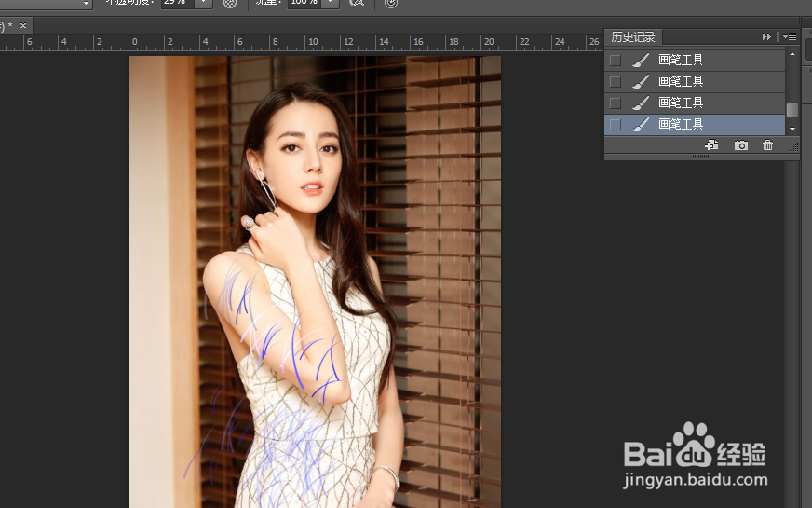812x508 pixels.
Task: Click brush icon of highlighted history row
Action: point(641,124)
